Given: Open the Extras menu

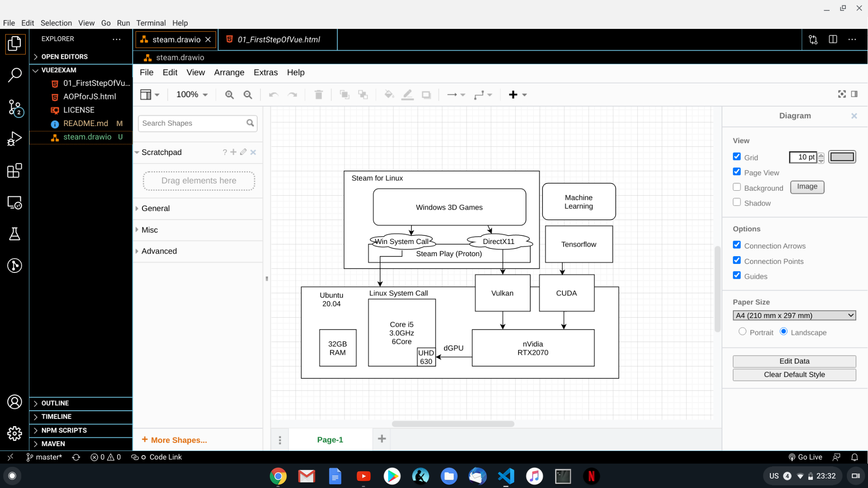Looking at the screenshot, I should (265, 72).
